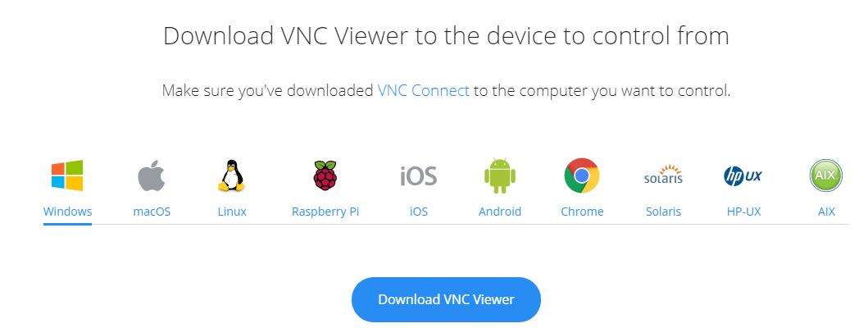Screen dimensions: 868x328
Task: Open the Linux tab label
Action: click(232, 211)
